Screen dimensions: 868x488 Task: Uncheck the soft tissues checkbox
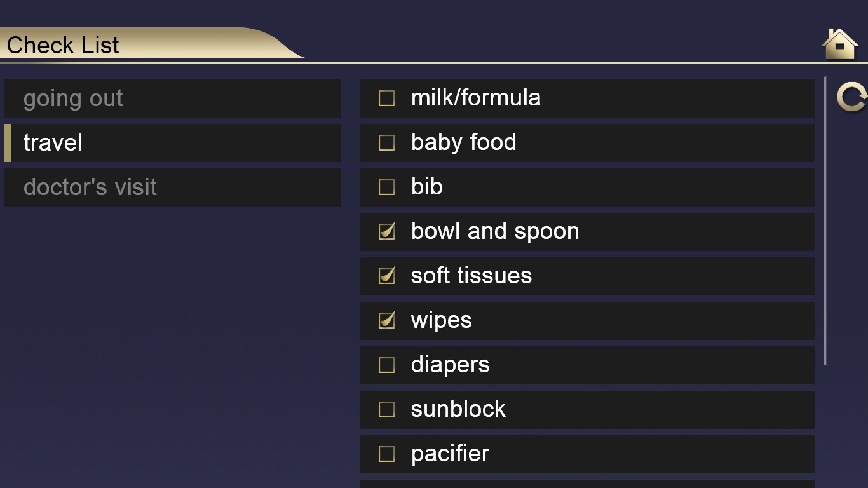coord(386,276)
